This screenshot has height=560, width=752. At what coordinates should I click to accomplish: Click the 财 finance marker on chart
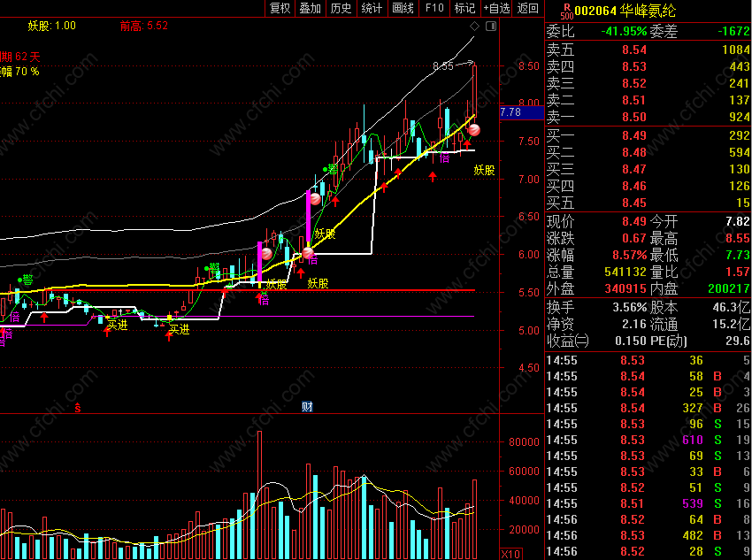[x=307, y=407]
